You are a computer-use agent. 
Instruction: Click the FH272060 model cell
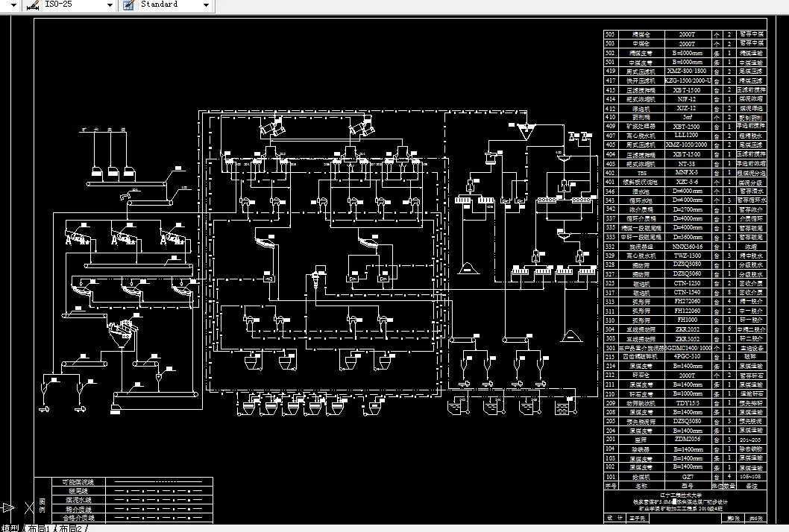click(x=688, y=301)
